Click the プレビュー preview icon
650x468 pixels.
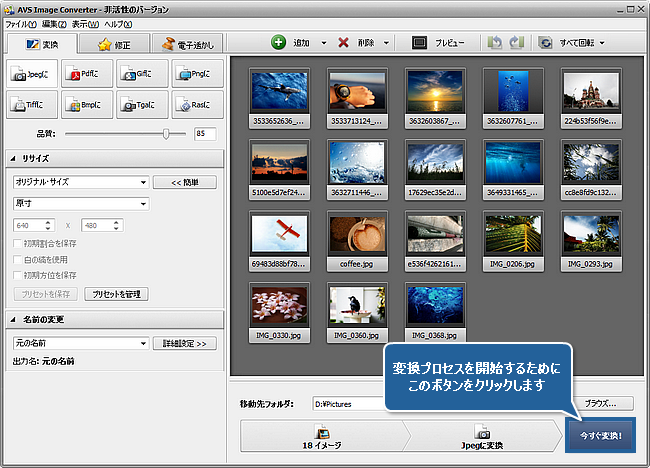420,43
